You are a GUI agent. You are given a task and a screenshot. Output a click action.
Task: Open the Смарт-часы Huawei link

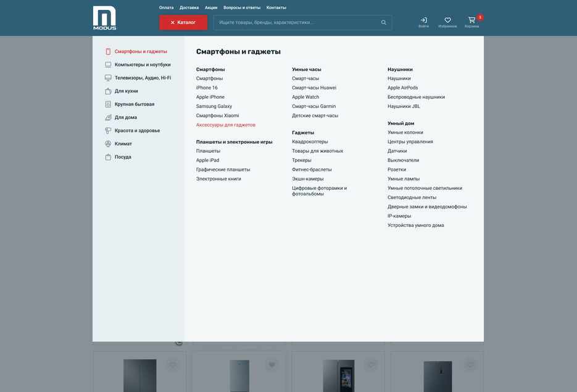[314, 88]
